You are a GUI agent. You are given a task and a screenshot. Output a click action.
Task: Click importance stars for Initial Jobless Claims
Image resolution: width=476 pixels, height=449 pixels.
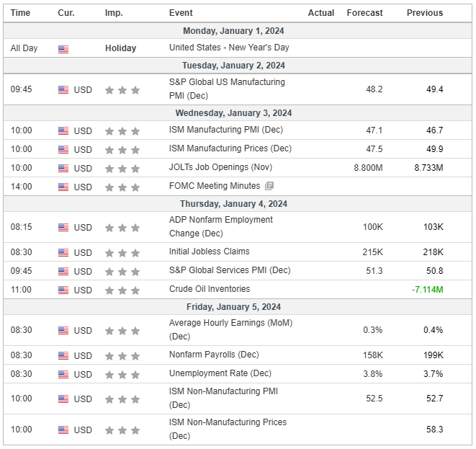tap(122, 253)
